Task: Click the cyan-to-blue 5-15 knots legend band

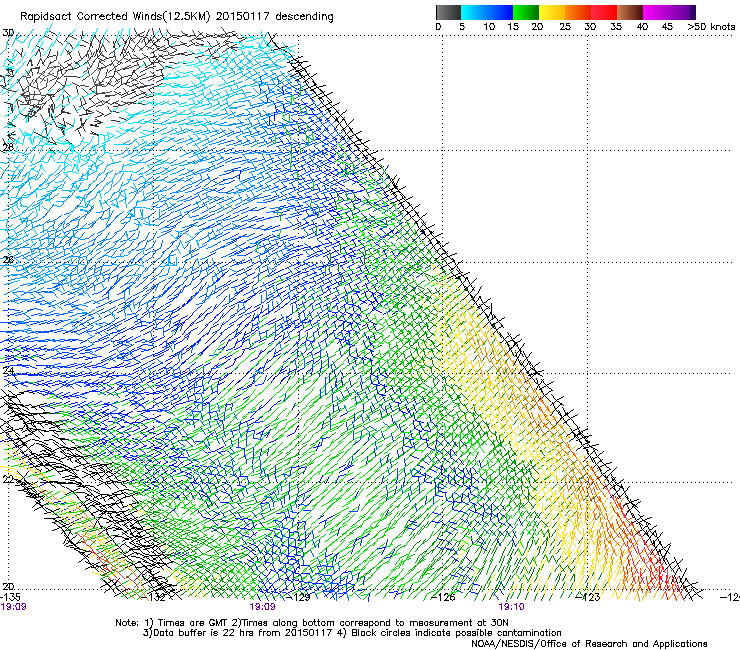Action: point(487,12)
